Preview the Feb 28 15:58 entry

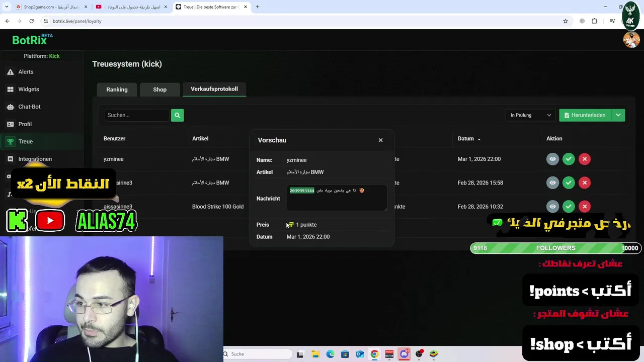pos(552,183)
